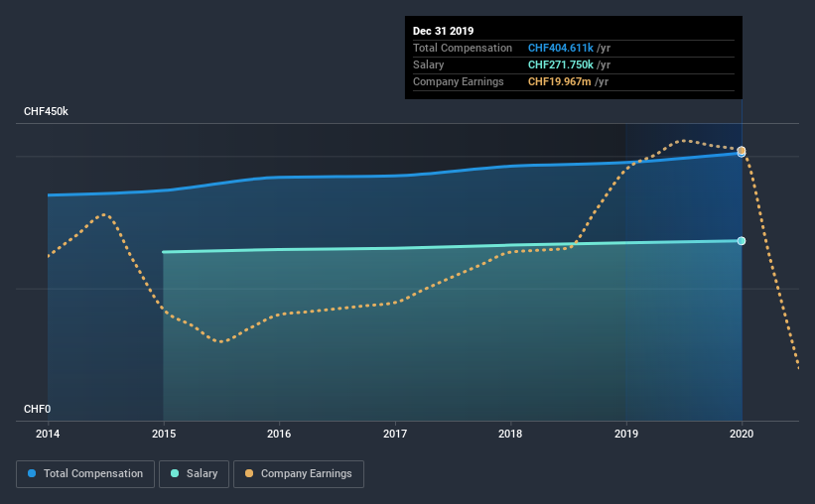Toggle the Salary legend button
815x504 pixels.
tap(194, 474)
